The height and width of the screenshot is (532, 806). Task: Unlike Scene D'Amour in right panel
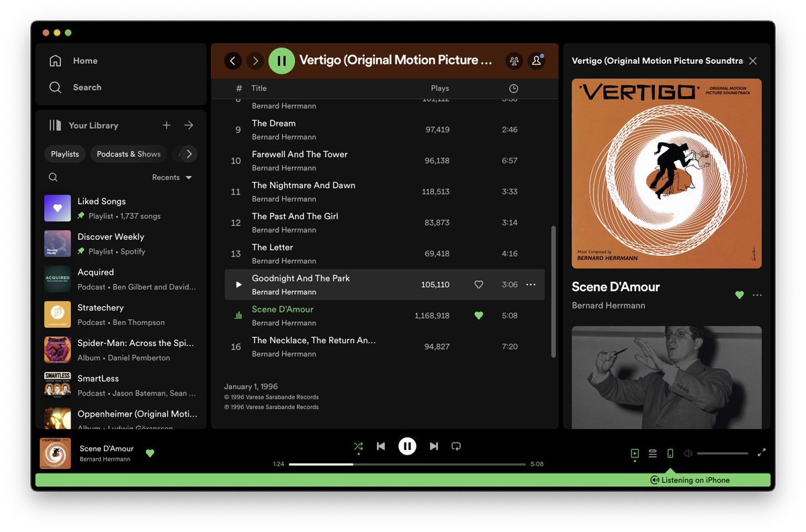pos(740,295)
